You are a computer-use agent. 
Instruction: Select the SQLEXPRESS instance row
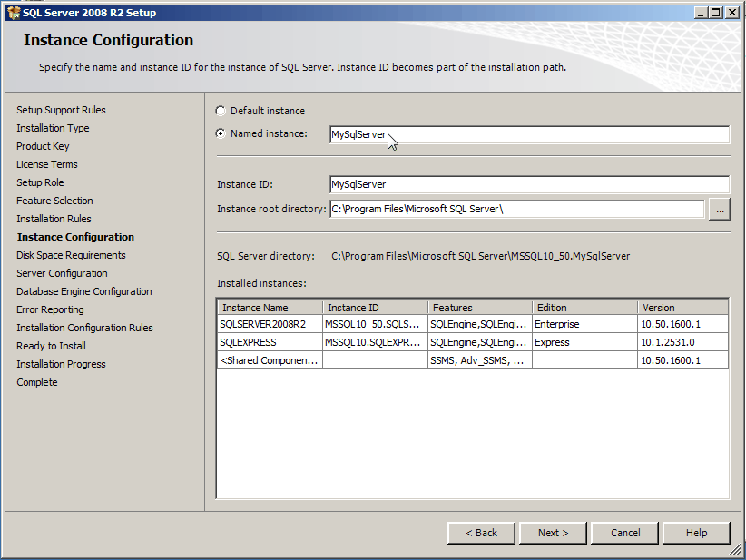pos(270,342)
